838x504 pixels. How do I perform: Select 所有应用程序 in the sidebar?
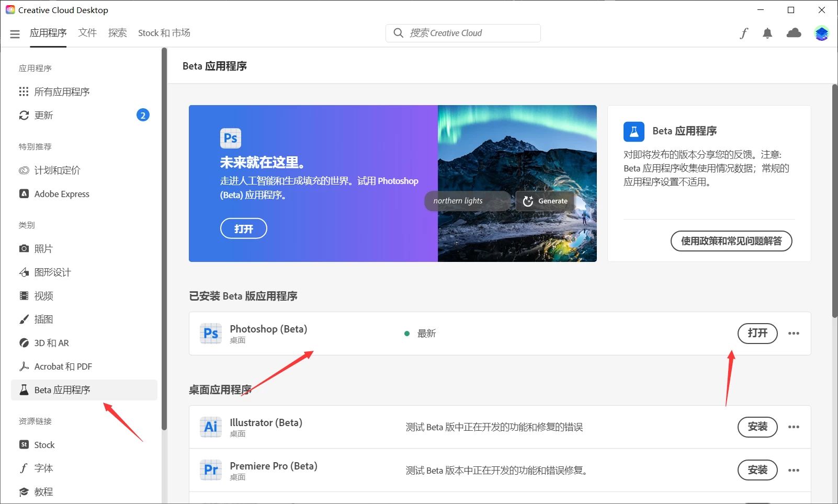(84, 92)
